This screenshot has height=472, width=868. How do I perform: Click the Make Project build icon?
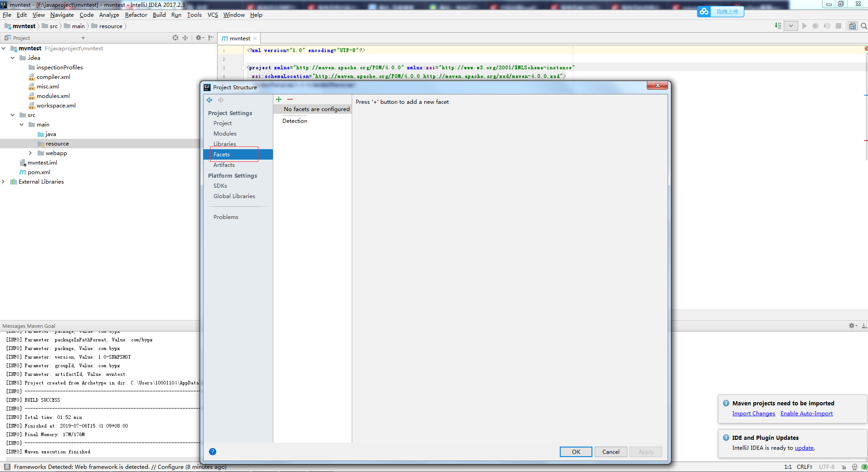pos(778,26)
